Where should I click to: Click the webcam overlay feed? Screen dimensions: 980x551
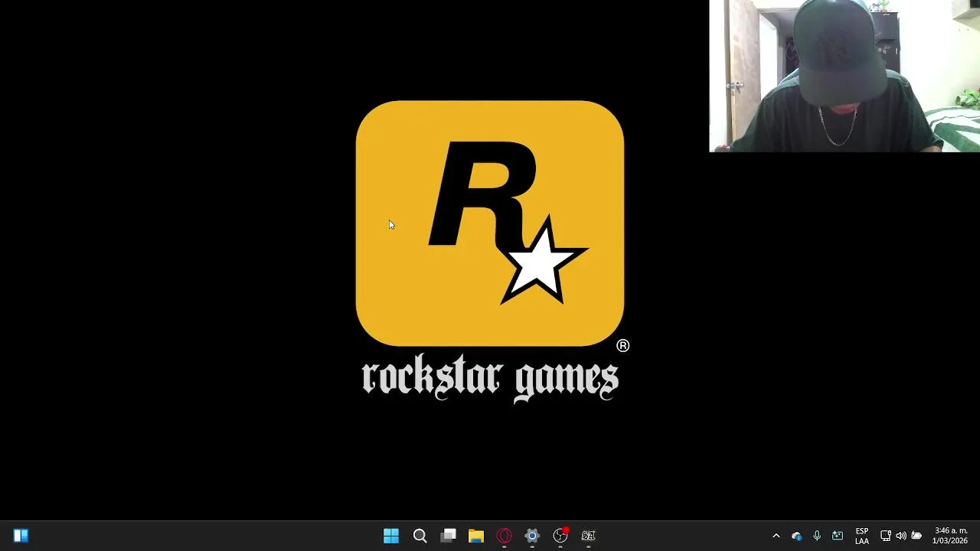coord(844,76)
